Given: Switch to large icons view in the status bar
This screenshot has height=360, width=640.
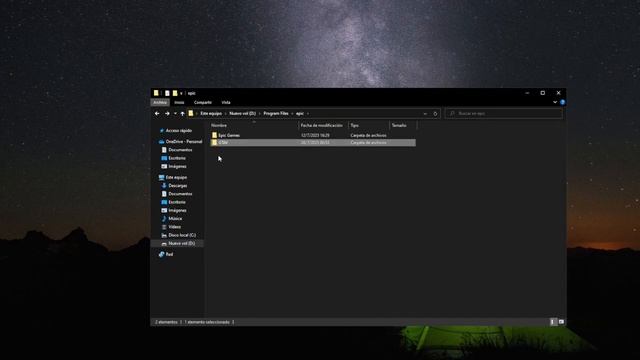Looking at the screenshot, I should point(561,322).
